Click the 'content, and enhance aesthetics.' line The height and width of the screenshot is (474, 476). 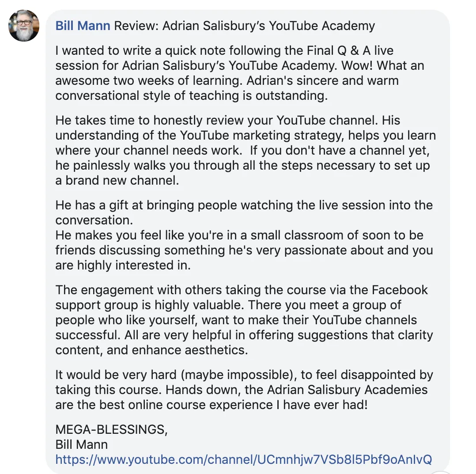point(151,350)
